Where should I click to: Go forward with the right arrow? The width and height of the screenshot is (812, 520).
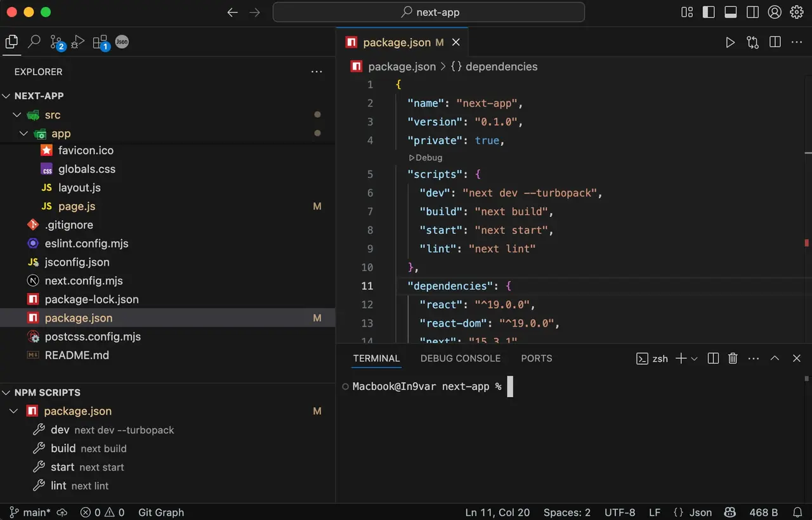point(254,12)
